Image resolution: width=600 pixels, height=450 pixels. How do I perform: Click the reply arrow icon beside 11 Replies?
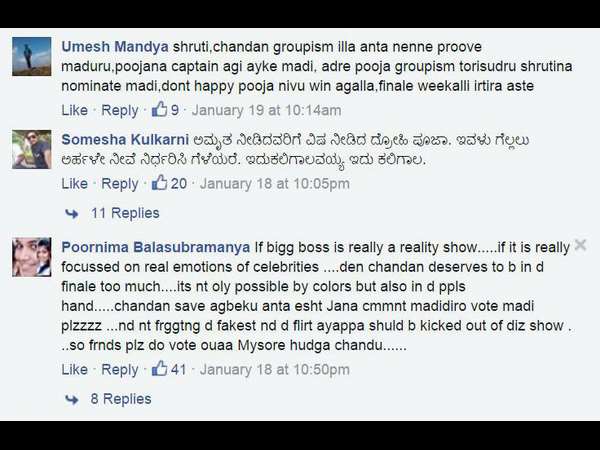coord(72,213)
